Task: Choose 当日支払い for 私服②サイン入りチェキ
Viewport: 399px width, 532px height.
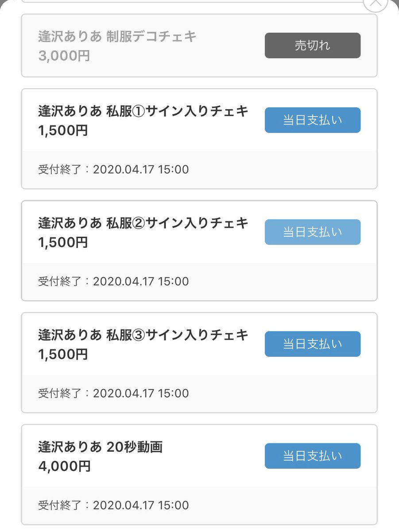Action: click(x=313, y=232)
